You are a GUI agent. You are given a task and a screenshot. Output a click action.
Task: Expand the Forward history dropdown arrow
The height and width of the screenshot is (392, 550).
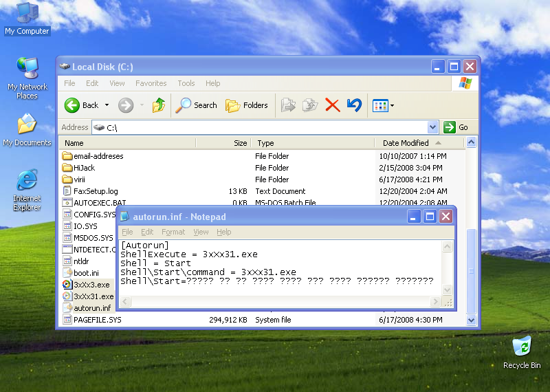[x=142, y=105]
